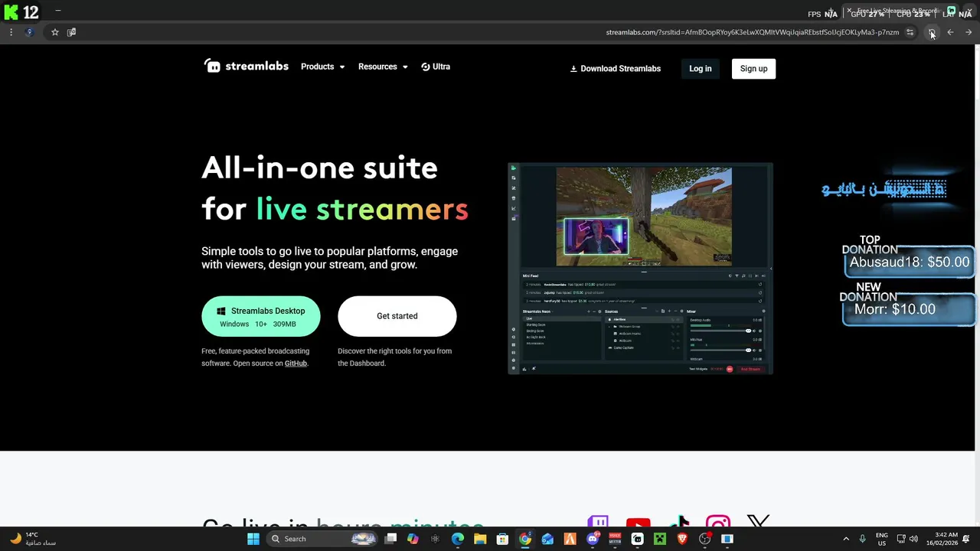This screenshot has width=980, height=551.
Task: Open site settings icon beside the URL
Action: tap(910, 32)
